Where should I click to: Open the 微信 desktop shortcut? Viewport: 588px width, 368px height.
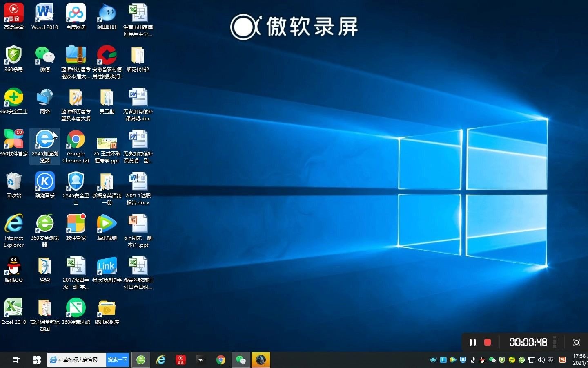45,59
